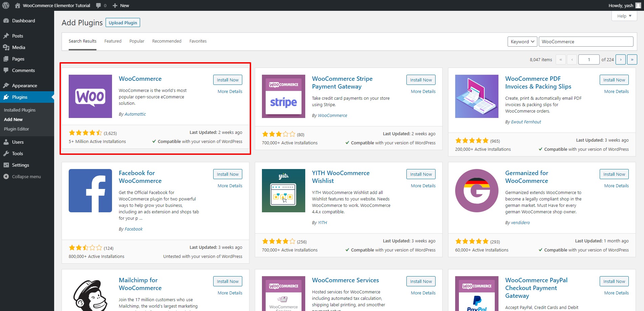644x311 pixels.
Task: Install the WooCommerce plugin
Action: coord(227,80)
